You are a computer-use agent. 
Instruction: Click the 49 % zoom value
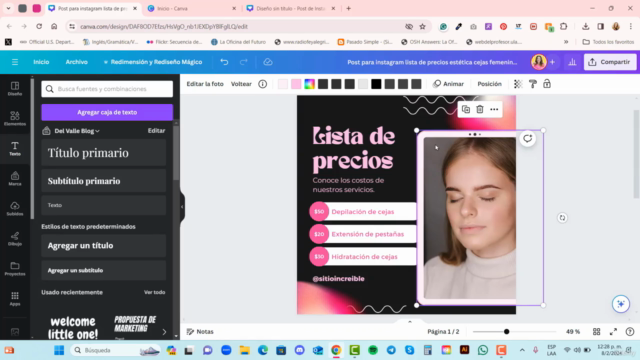(573, 332)
